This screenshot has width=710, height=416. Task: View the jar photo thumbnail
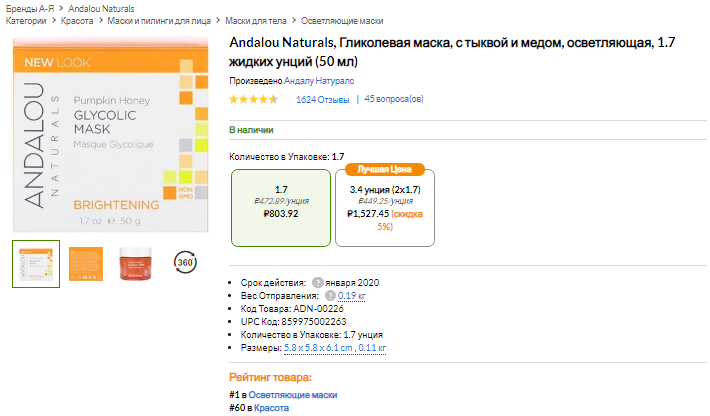[x=135, y=263]
